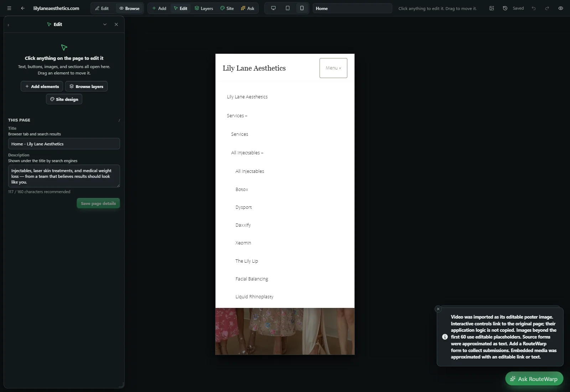570x392 pixels.
Task: Click the Services submenu link
Action: pos(240,134)
